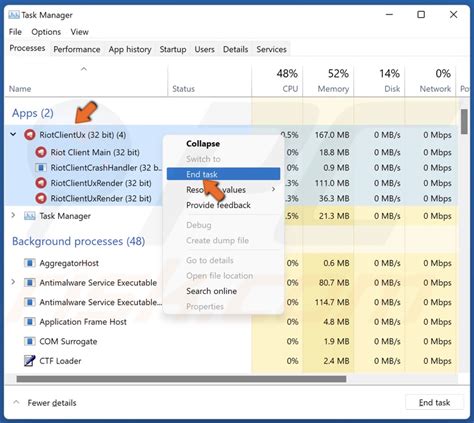Click the horizontal scrollbar thumb
Viewport: 474px width, 423px height.
(x=181, y=379)
